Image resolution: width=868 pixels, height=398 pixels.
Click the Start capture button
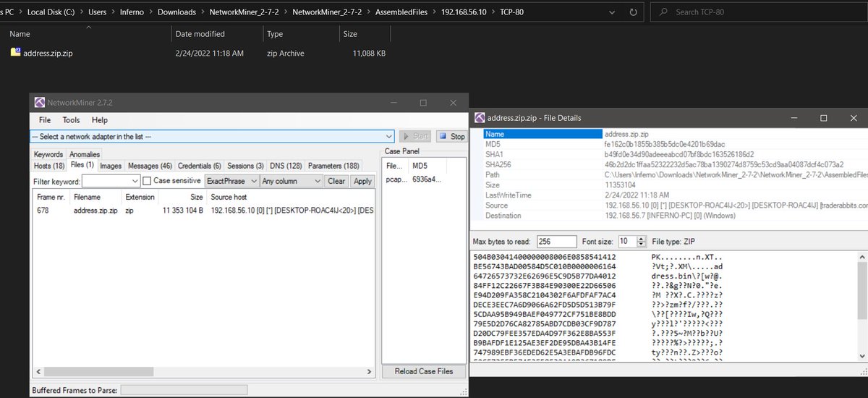(415, 136)
